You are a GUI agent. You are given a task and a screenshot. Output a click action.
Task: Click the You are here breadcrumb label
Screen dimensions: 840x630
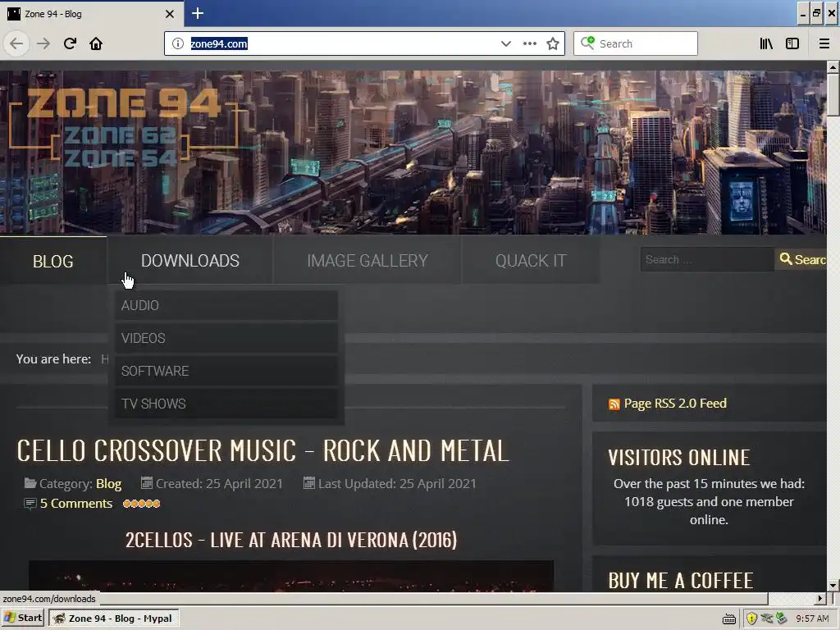53,359
